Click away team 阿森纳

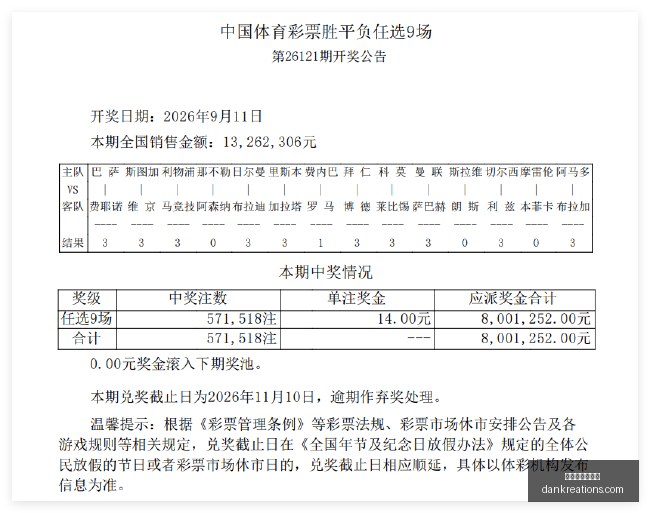[x=213, y=206]
